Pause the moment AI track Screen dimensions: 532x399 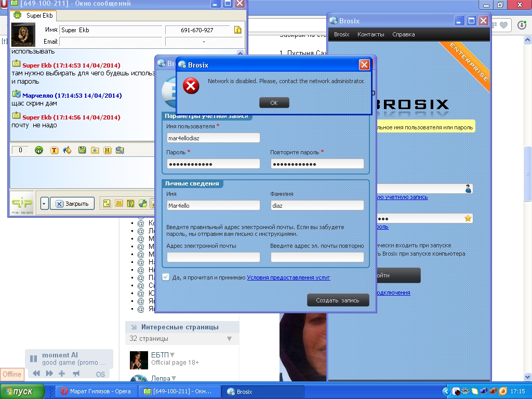click(x=33, y=358)
